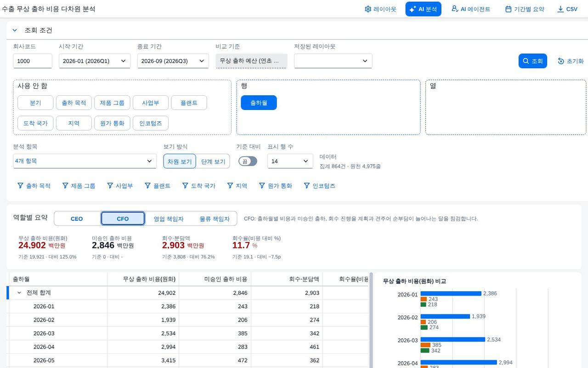The height and width of the screenshot is (368, 588).
Task: Click the 초기화 reset icon
Action: click(561, 61)
